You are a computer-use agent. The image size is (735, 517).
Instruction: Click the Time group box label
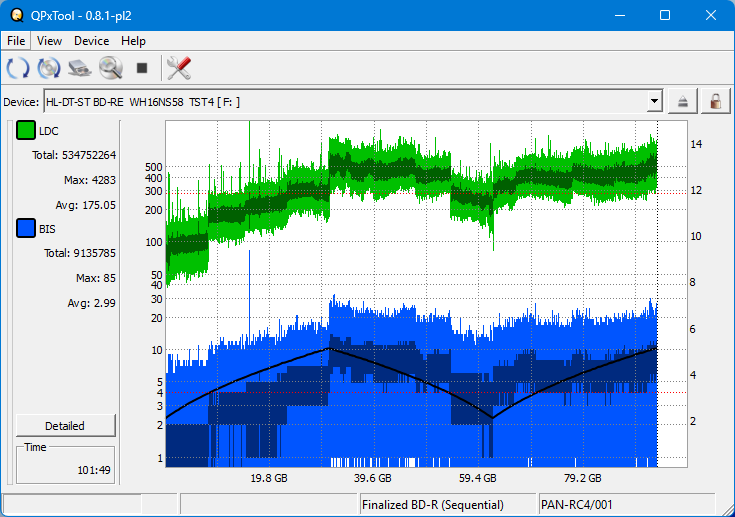click(x=35, y=447)
